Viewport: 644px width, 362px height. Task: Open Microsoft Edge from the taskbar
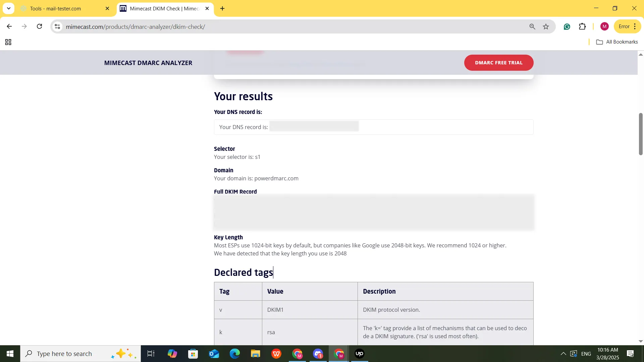(235, 354)
